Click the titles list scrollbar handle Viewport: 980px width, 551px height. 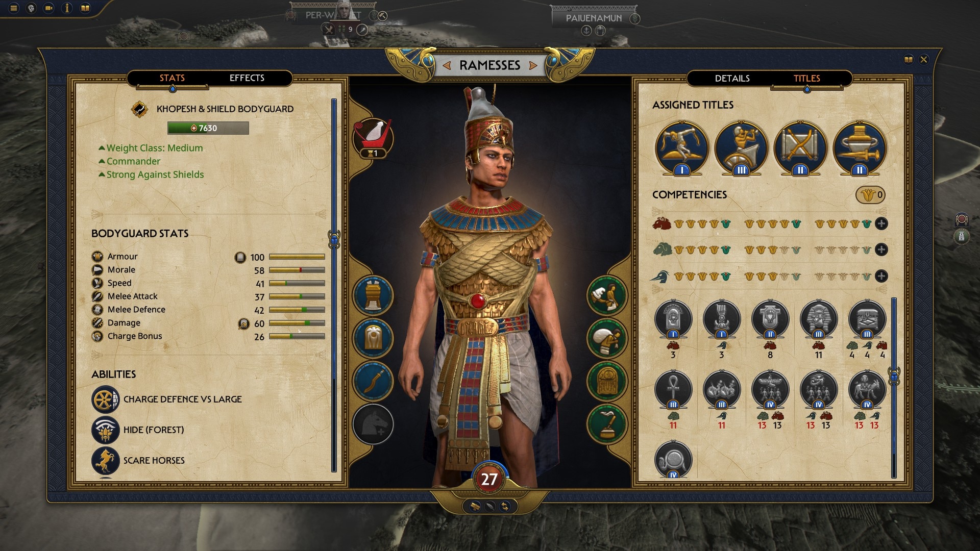894,377
